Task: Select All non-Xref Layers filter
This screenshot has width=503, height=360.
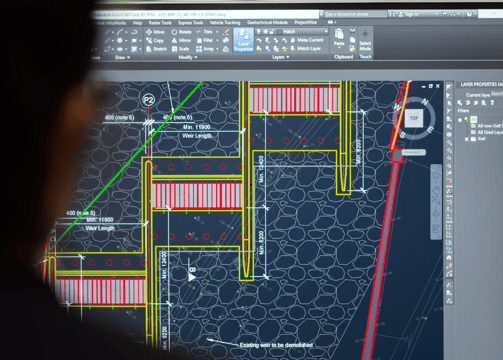Action: point(487,126)
